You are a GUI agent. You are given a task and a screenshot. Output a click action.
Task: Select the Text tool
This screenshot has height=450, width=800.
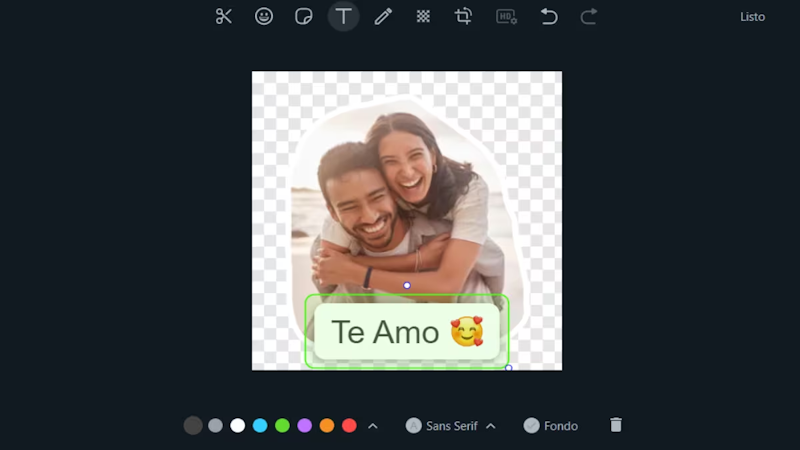(x=343, y=16)
